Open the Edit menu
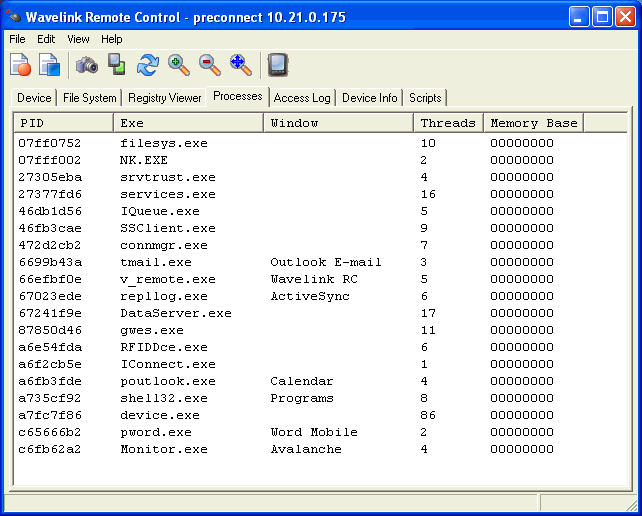The image size is (642, 516). (x=46, y=39)
